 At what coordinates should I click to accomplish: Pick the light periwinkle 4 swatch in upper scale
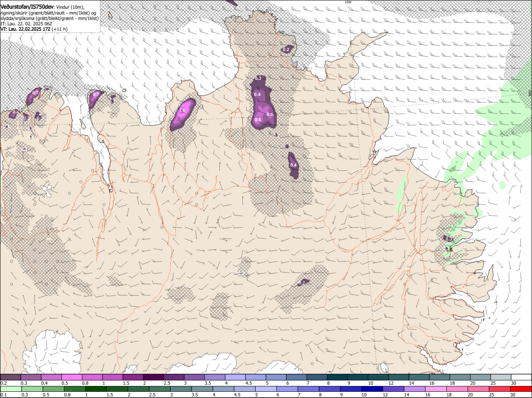point(235,377)
